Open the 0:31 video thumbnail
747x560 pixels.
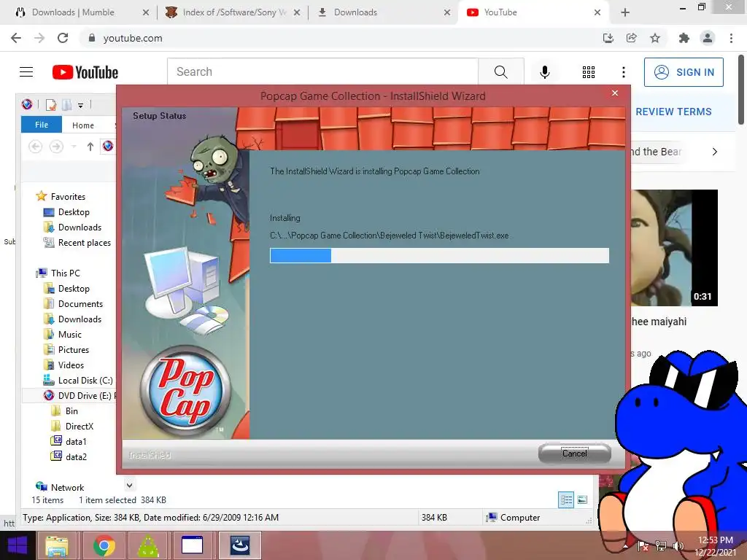[x=674, y=248]
